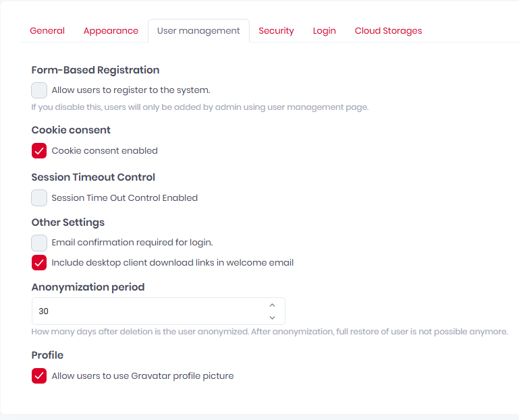Screen dimensions: 519x420
Task: Open the General settings tab
Action: pyautogui.click(x=47, y=31)
